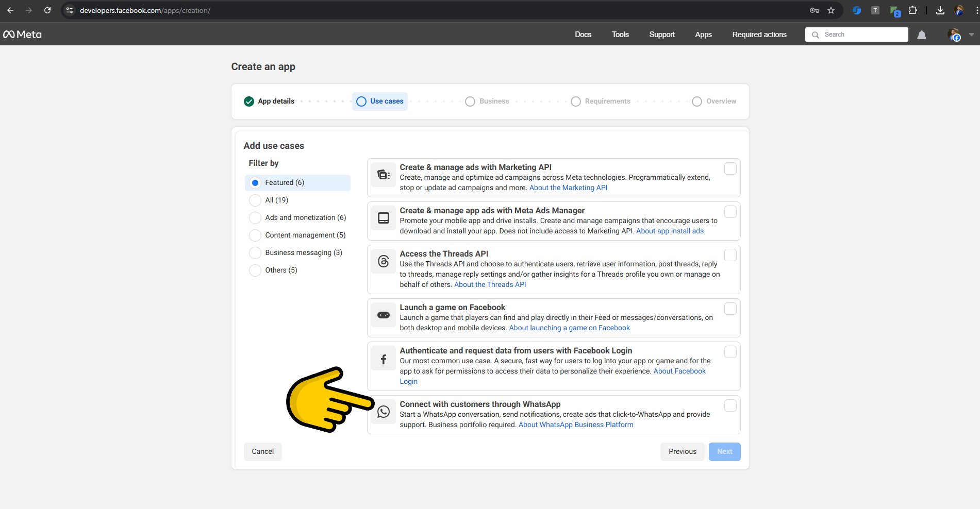Choose the Business messaging (3) filter
The image size is (980, 509).
pos(255,252)
